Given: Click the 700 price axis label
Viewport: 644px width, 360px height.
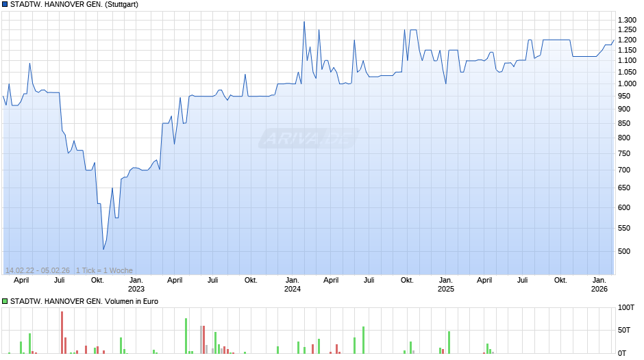Looking at the screenshot, I should pyautogui.click(x=624, y=170).
